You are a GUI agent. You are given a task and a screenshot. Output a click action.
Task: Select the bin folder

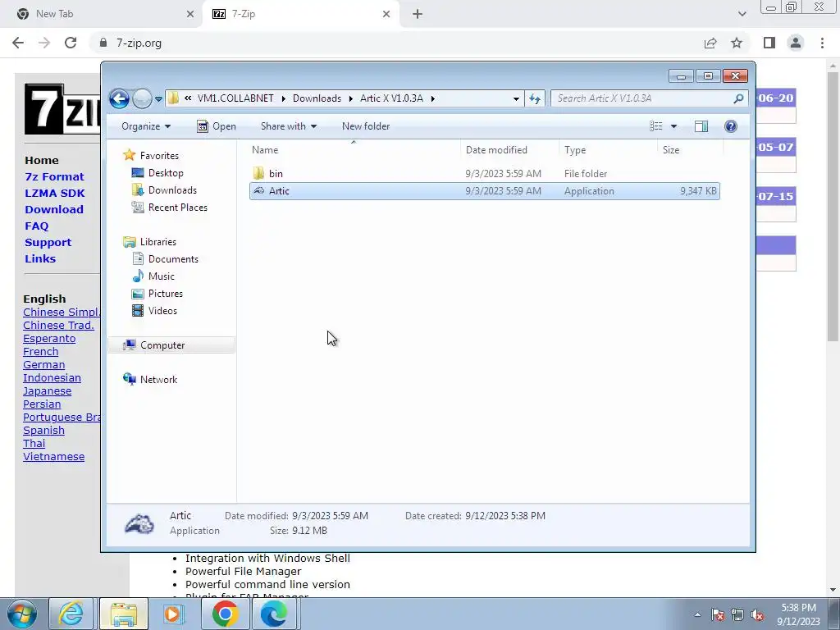pos(484,174)
